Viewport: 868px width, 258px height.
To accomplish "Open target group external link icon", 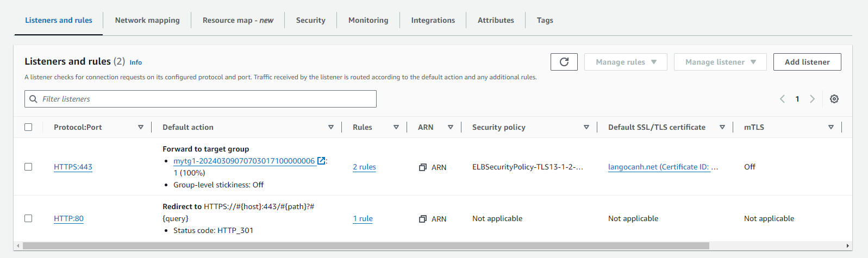I will [x=321, y=161].
